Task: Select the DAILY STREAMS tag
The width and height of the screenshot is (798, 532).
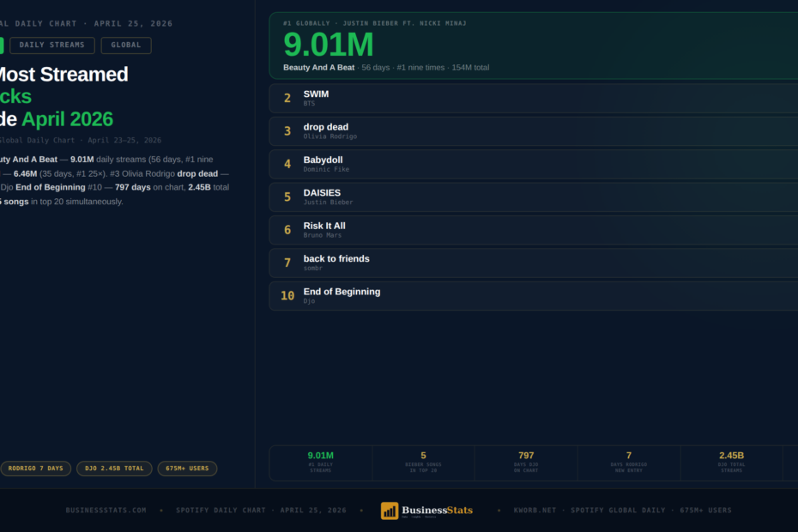Action: coord(51,45)
